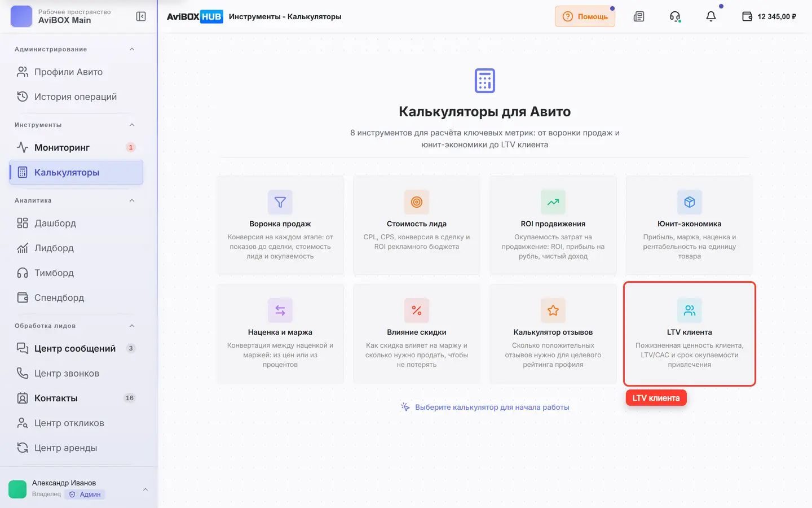
Task: Collapse the sidebar with the panel icon
Action: click(x=141, y=16)
